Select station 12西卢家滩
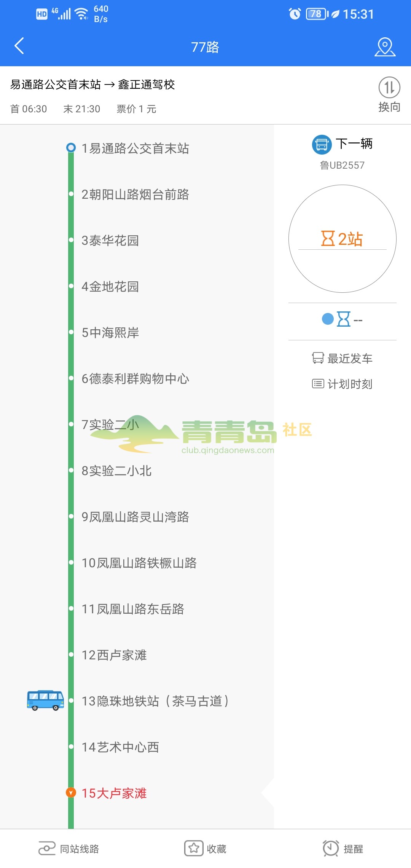 coord(114,655)
